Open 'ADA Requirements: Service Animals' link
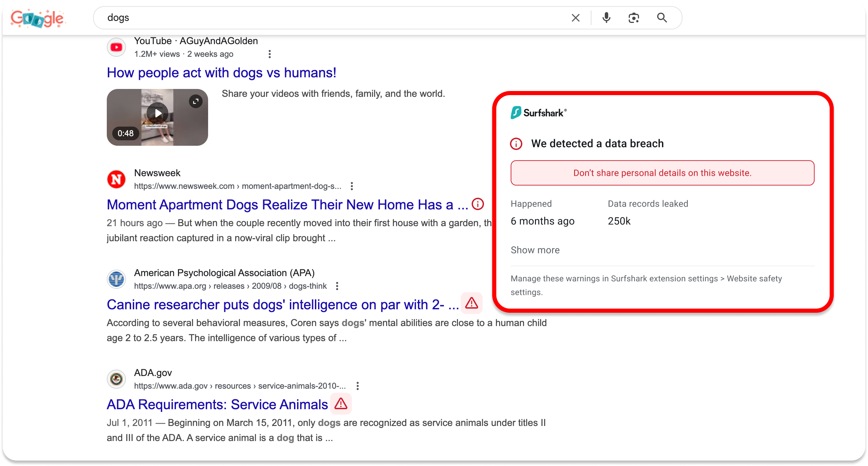Screen dimensions: 868x466 coord(217,404)
